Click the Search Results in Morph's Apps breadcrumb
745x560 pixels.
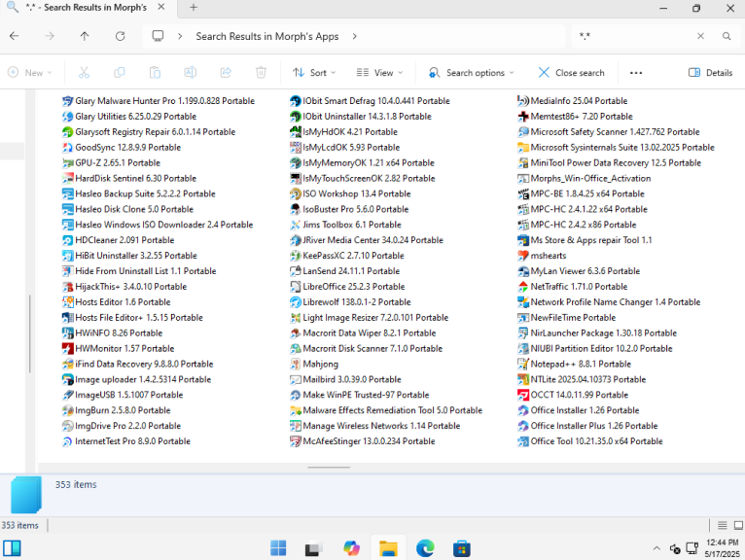pos(267,37)
